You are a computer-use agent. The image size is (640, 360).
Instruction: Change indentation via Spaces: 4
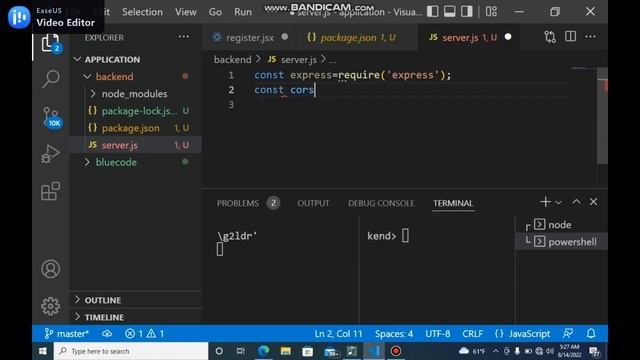pos(394,333)
